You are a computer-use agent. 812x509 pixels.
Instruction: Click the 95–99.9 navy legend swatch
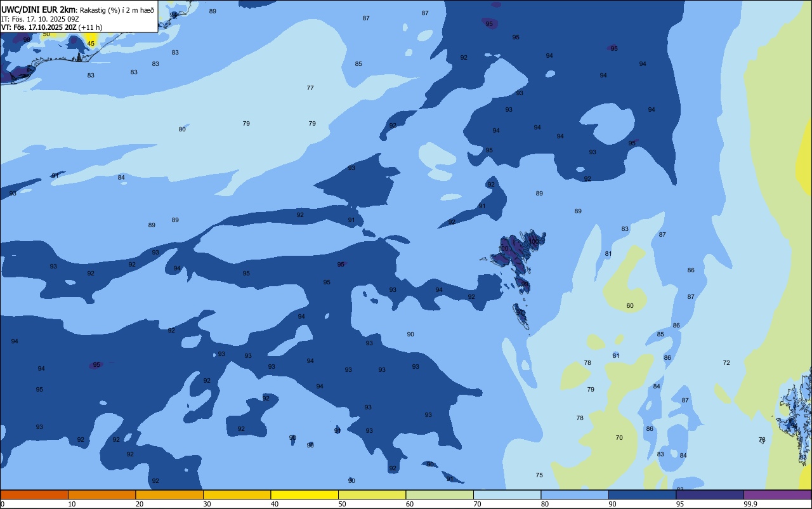(x=710, y=494)
